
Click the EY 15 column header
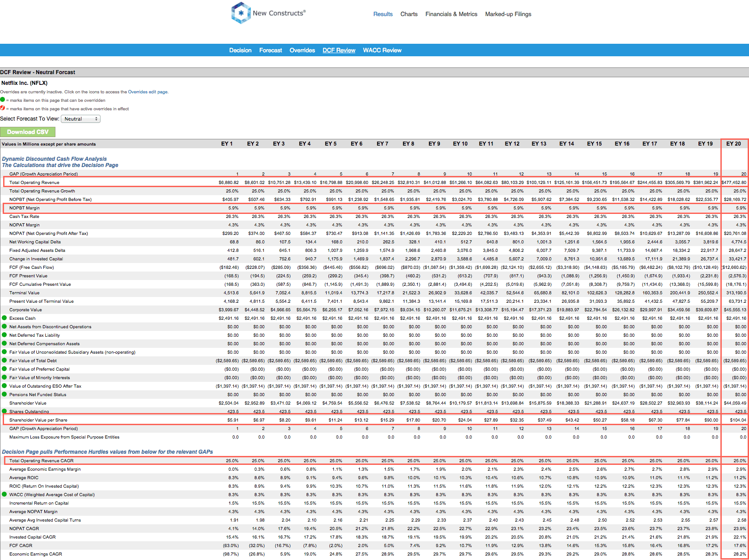click(x=594, y=144)
